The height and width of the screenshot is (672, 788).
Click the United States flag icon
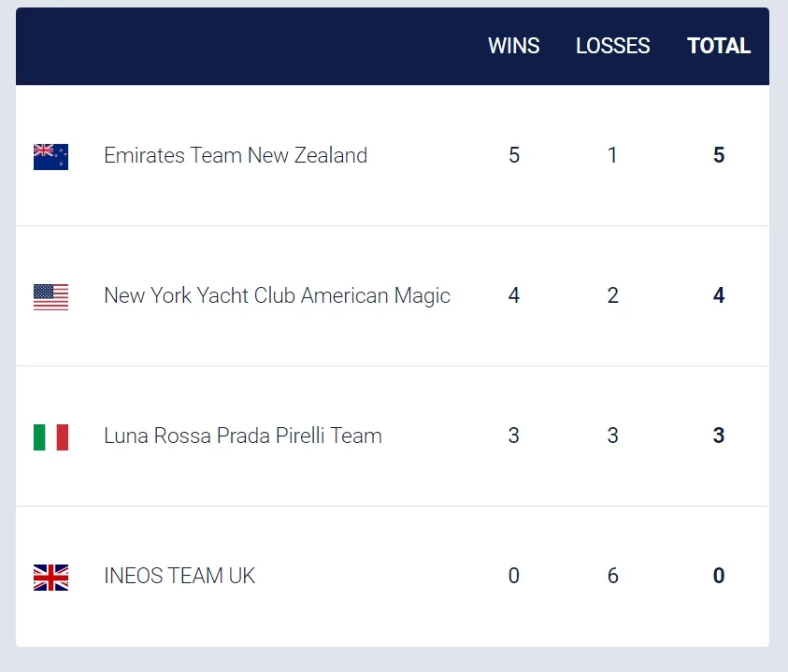50,297
